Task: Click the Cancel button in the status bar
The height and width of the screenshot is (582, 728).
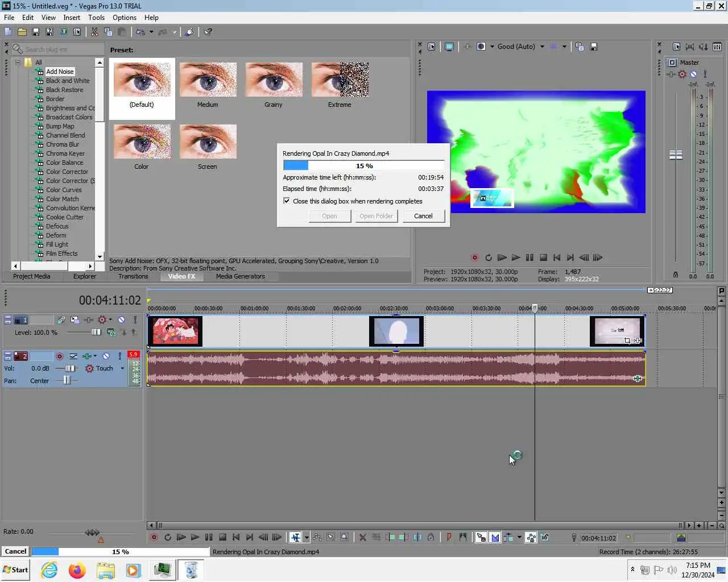Action: click(15, 551)
